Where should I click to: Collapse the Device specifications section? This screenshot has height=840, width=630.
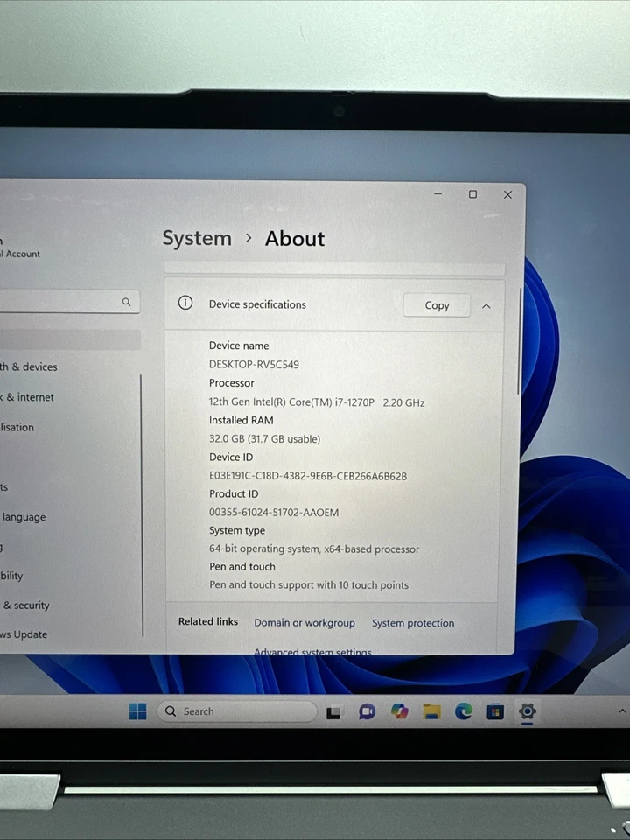point(486,306)
